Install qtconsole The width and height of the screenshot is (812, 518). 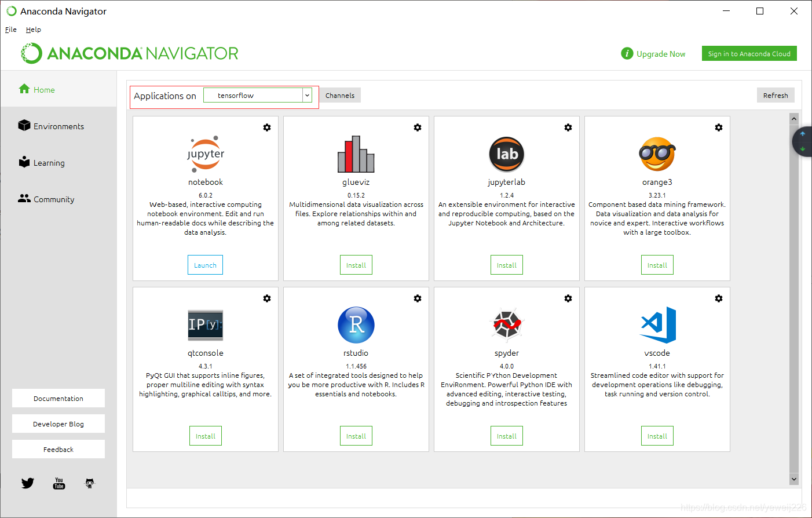pyautogui.click(x=206, y=436)
